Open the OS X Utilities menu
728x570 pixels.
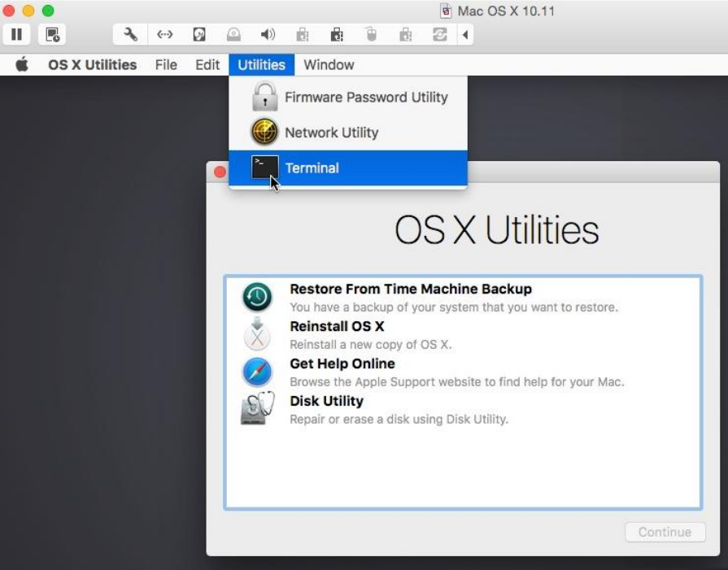[x=93, y=64]
